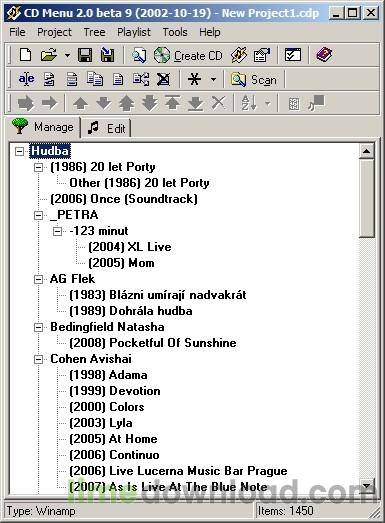
Task: Click the tree scrollbar down arrow
Action: 366,486
